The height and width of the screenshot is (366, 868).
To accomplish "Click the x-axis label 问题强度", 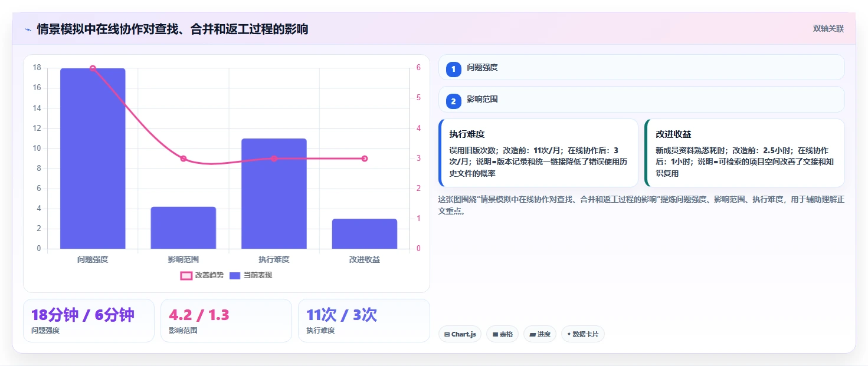I will [93, 259].
